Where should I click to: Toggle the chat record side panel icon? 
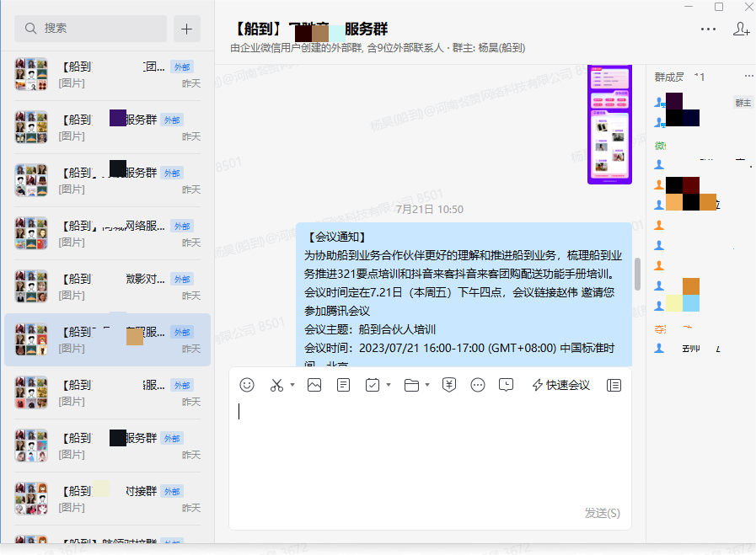coord(614,385)
